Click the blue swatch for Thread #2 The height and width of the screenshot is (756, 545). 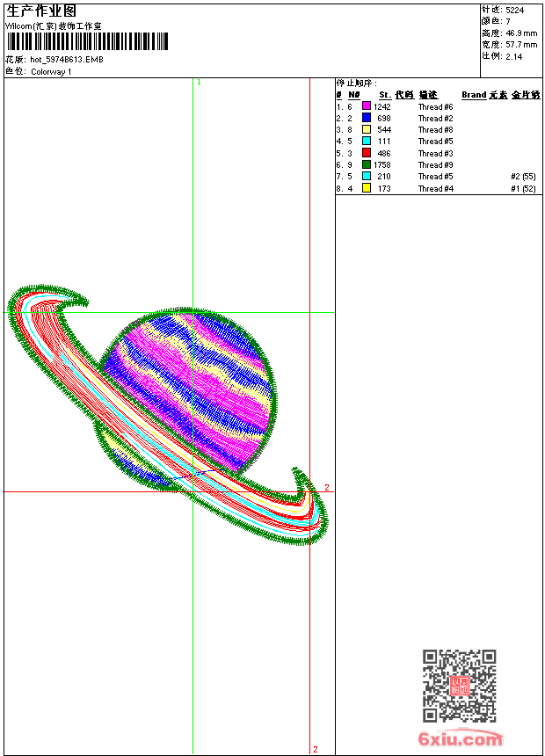tap(367, 118)
